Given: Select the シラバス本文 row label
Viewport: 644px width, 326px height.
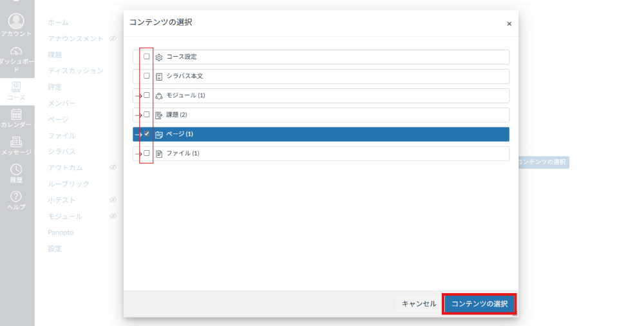Looking at the screenshot, I should (x=185, y=76).
